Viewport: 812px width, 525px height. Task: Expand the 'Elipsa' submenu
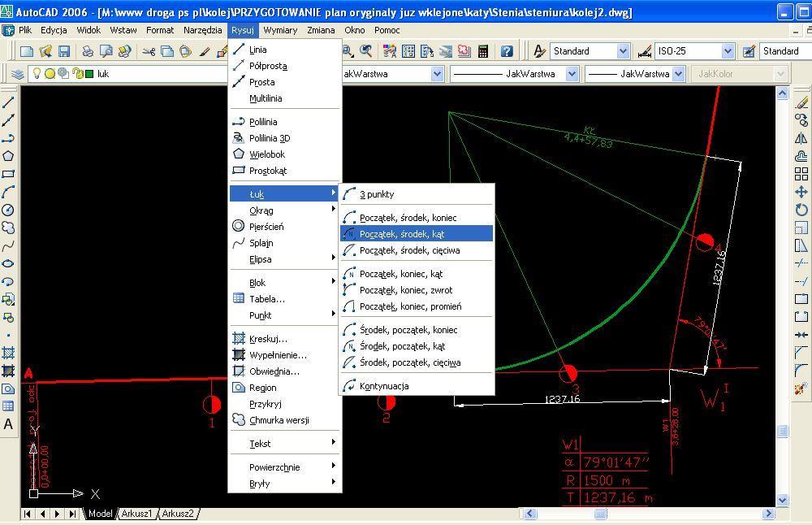click(284, 259)
